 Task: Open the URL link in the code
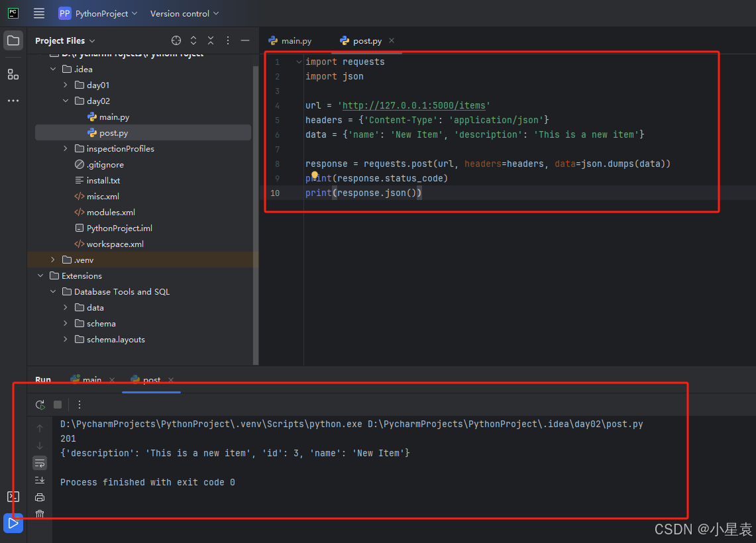coord(415,105)
